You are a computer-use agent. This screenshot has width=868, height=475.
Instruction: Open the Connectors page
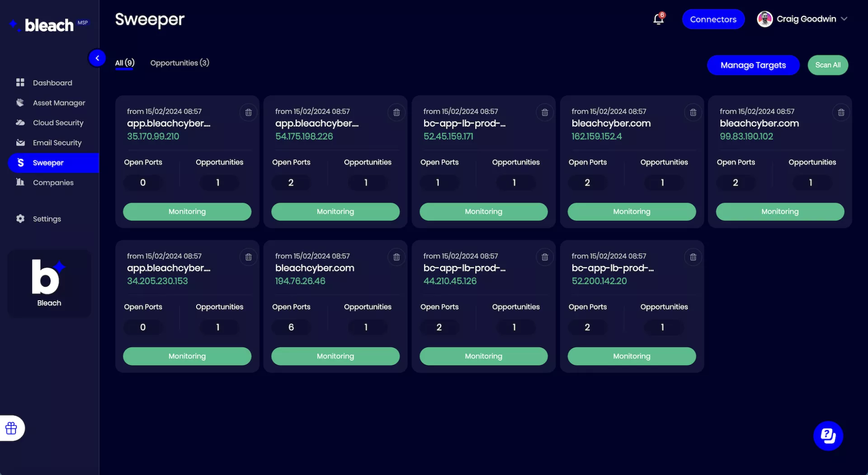(x=713, y=19)
